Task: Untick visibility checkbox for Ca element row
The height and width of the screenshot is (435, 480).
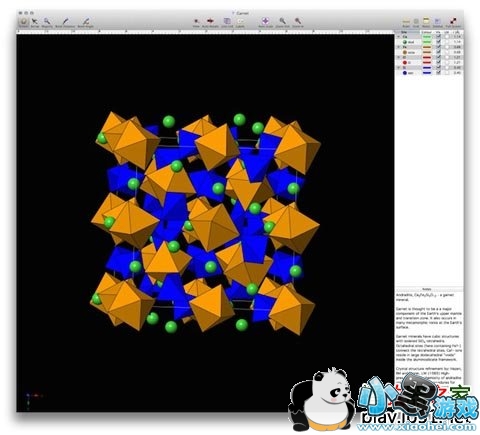Action: 438,37
